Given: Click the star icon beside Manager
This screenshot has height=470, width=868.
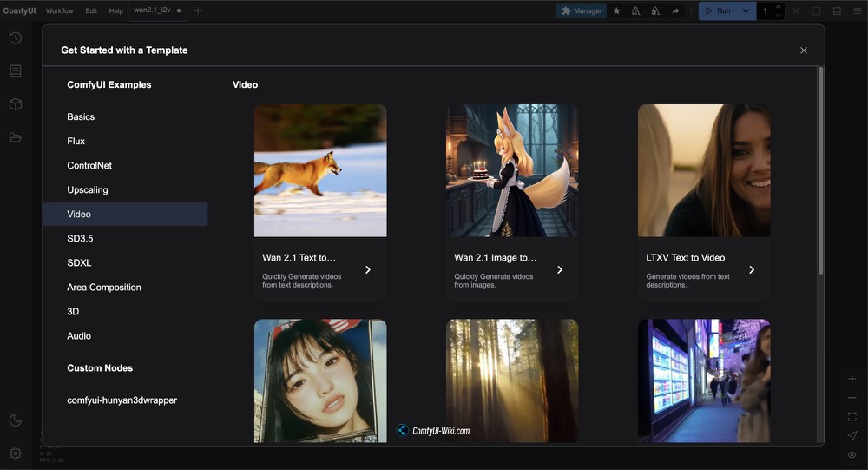Looking at the screenshot, I should point(616,11).
